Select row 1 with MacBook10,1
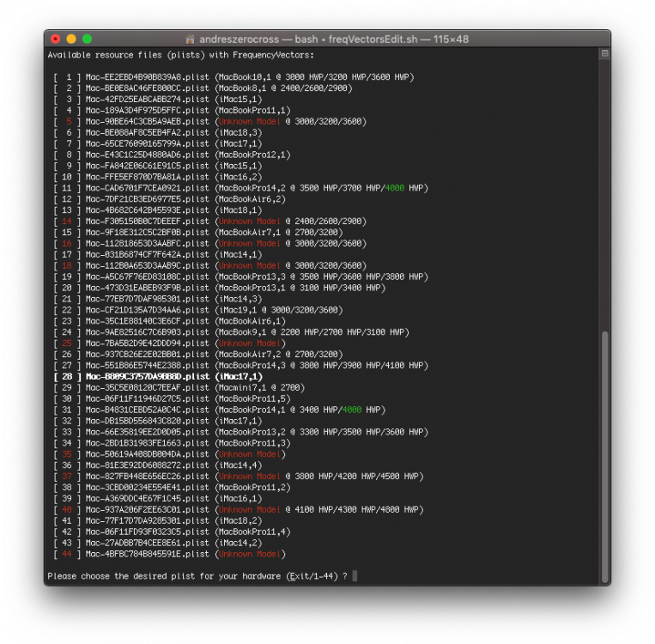The image size is (655, 644). pyautogui.click(x=233, y=77)
